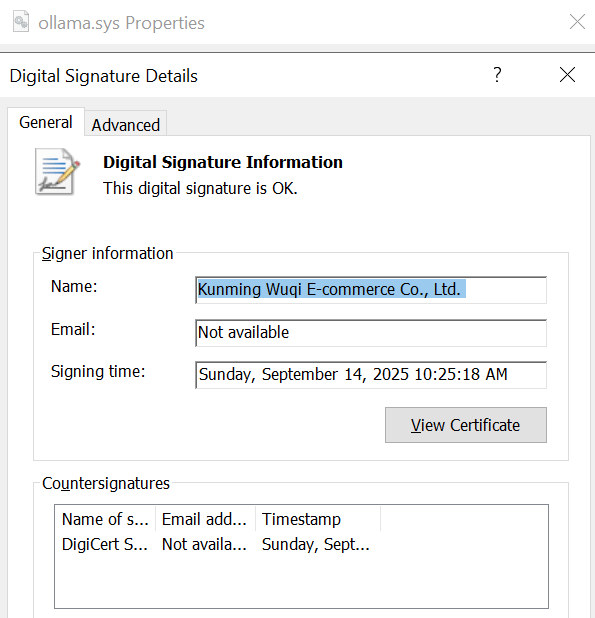Click the help question mark button
Screen dimensions: 595x618
[497, 74]
